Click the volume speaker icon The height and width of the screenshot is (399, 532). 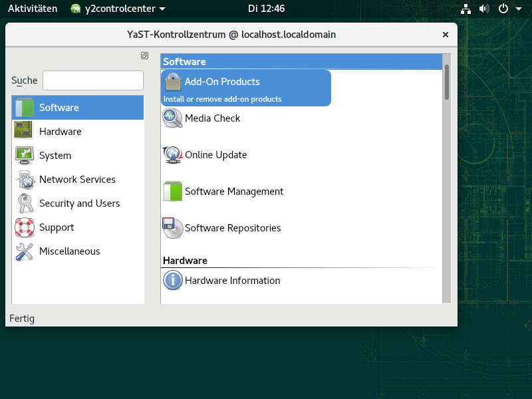pyautogui.click(x=483, y=9)
